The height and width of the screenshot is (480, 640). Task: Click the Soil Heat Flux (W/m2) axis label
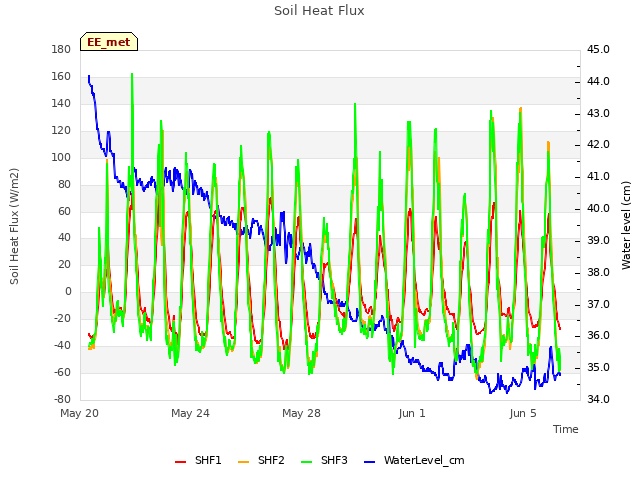pyautogui.click(x=14, y=227)
